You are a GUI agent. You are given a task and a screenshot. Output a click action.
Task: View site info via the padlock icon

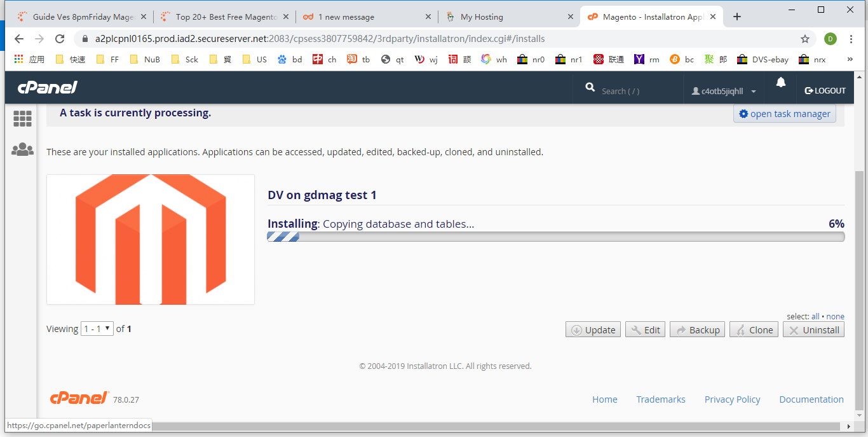84,39
